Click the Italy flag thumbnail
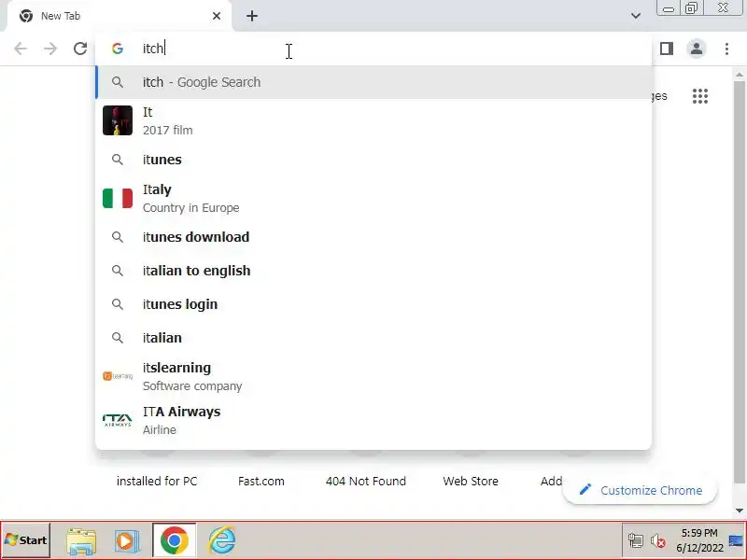This screenshot has width=747, height=560. 118,199
